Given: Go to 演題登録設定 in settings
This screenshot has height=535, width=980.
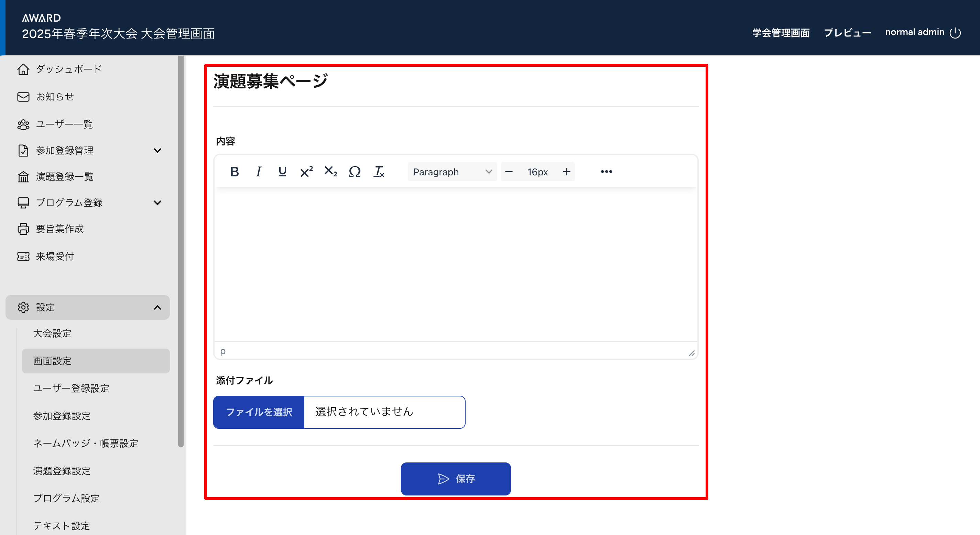Looking at the screenshot, I should (x=62, y=471).
